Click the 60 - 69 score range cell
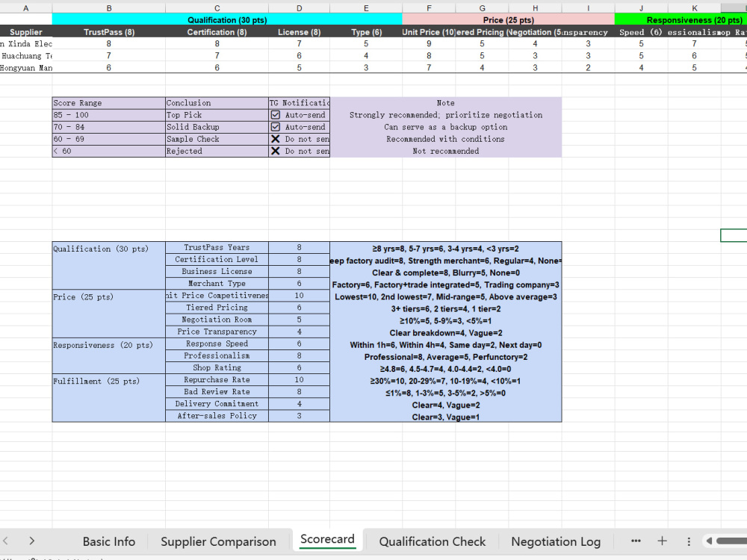The width and height of the screenshot is (747, 560). pos(109,139)
